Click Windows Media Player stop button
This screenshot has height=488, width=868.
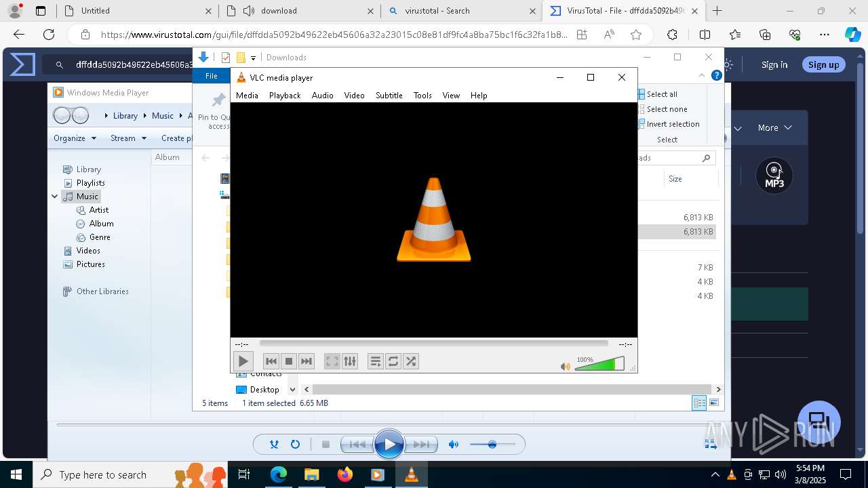(325, 445)
